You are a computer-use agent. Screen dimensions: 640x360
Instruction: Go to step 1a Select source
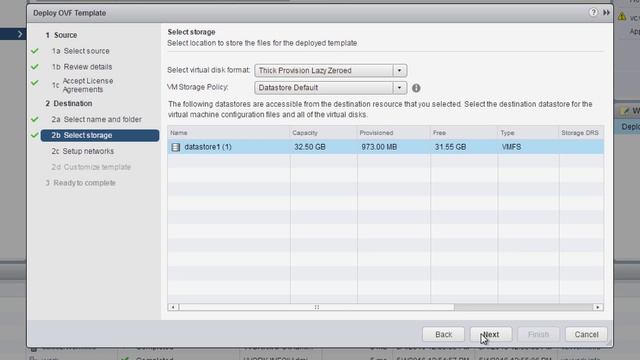click(x=80, y=51)
